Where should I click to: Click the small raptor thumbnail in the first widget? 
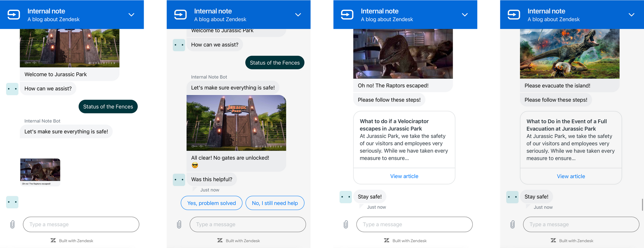(x=40, y=170)
